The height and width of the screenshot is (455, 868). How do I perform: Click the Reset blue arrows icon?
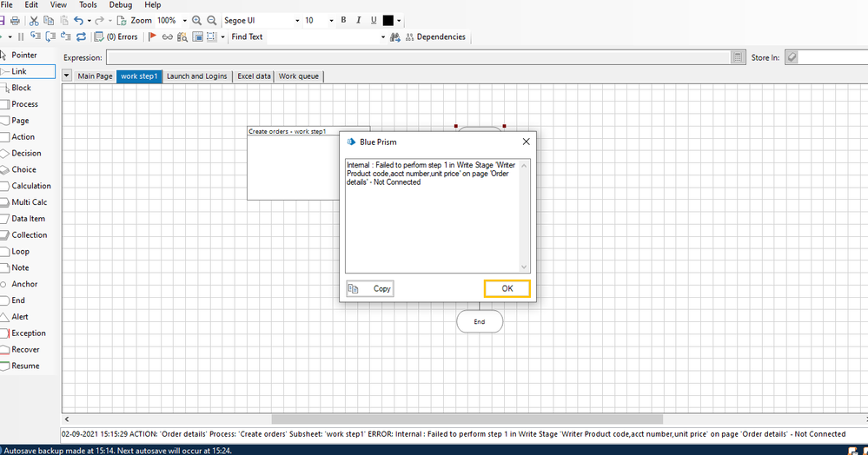(81, 36)
